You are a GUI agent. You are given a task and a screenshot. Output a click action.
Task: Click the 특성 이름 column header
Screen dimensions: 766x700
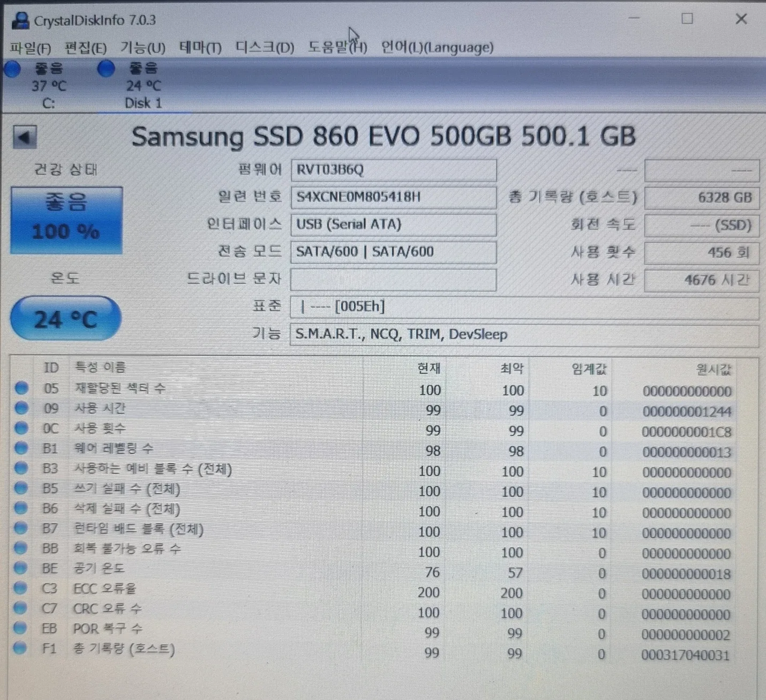100,367
